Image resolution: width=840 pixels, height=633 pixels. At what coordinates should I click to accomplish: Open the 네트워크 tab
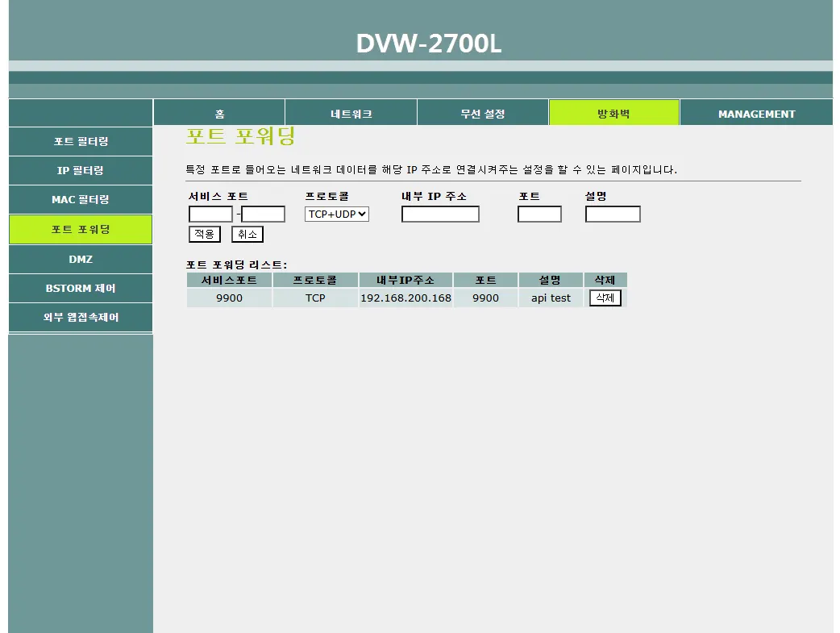click(350, 112)
